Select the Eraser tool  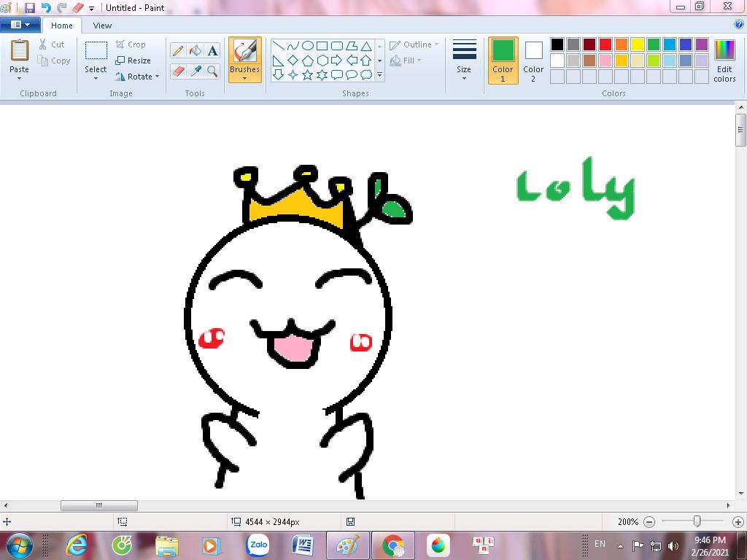tap(178, 71)
